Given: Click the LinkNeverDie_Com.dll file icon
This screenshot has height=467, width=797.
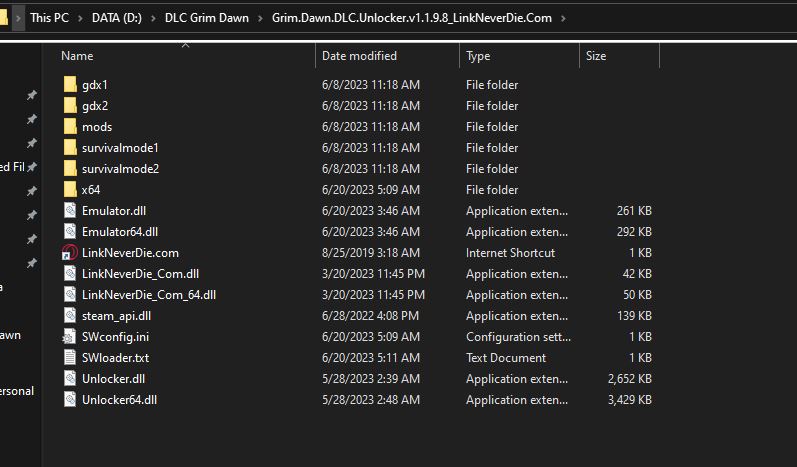Looking at the screenshot, I should point(70,273).
